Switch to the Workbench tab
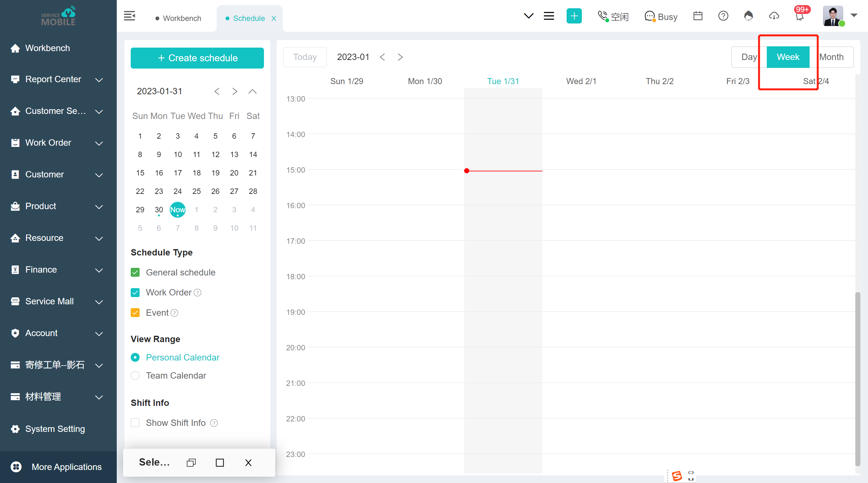The width and height of the screenshot is (868, 483). pos(178,18)
